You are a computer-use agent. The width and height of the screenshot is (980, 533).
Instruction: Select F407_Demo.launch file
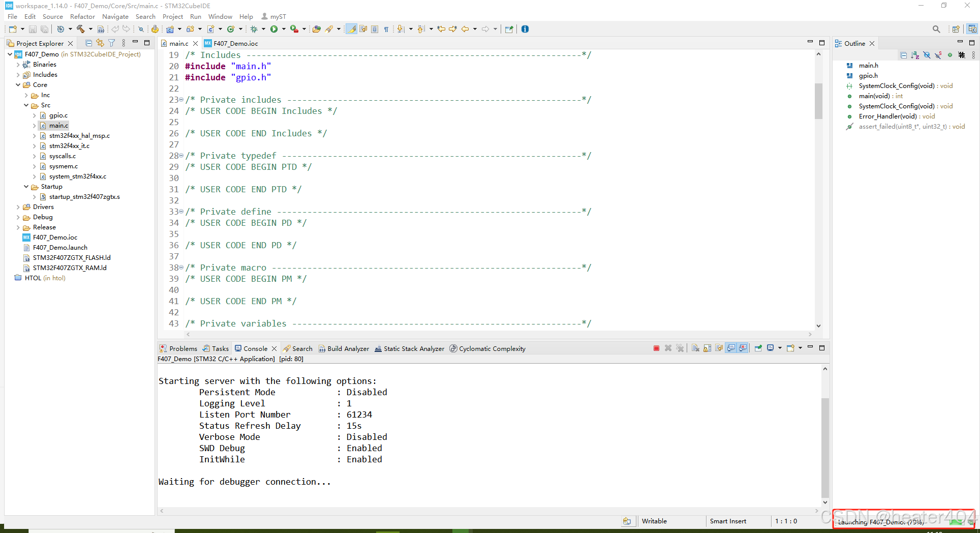pos(60,248)
